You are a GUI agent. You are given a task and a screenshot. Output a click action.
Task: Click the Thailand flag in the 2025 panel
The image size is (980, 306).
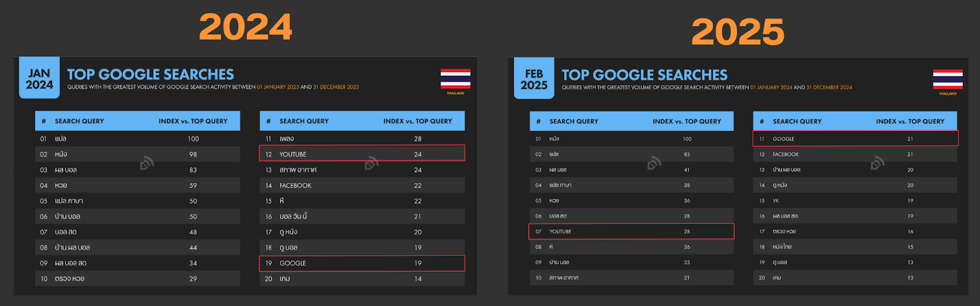pos(948,80)
